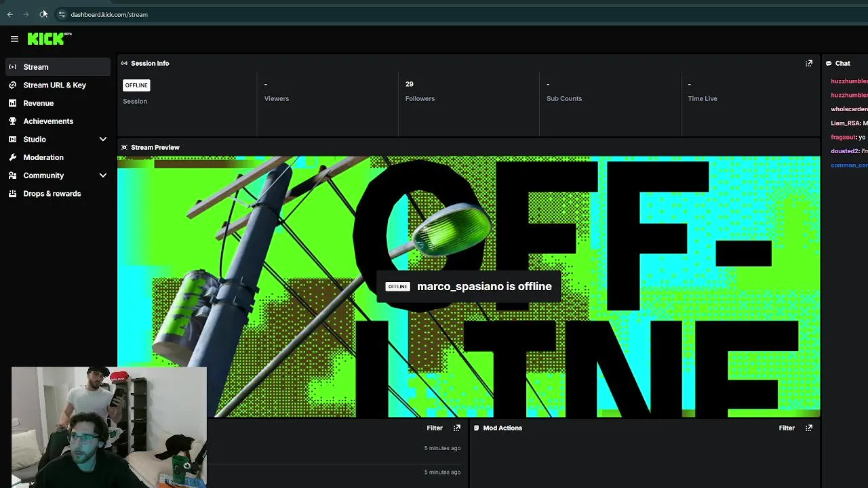Image resolution: width=868 pixels, height=488 pixels.
Task: Click the Time Live label
Action: tap(703, 98)
